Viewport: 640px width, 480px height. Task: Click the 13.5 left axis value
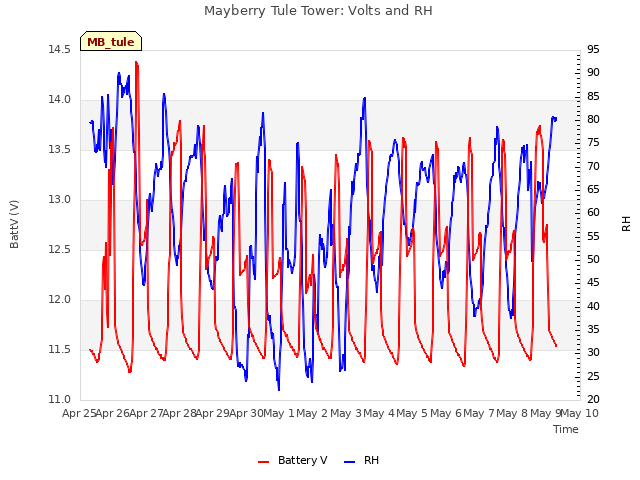[x=60, y=149]
